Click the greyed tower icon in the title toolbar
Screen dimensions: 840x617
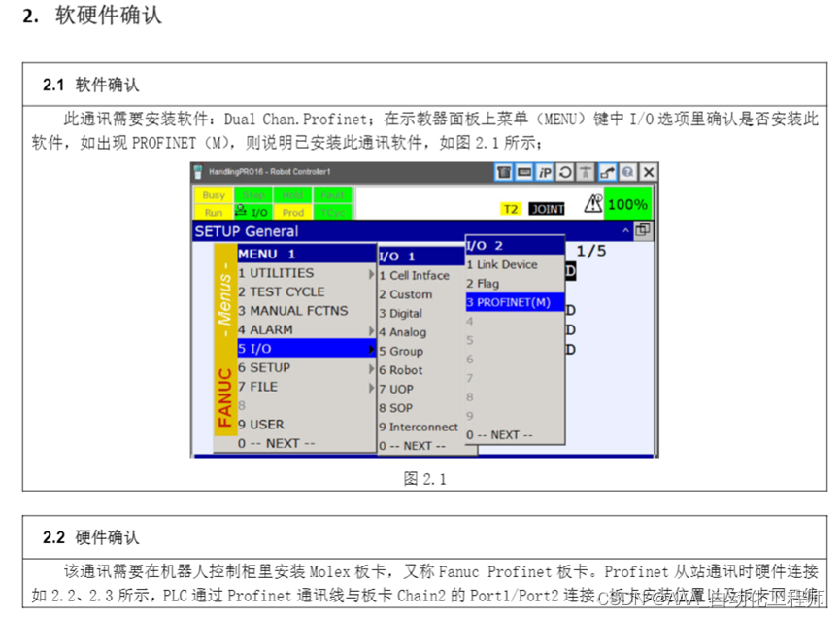click(586, 172)
